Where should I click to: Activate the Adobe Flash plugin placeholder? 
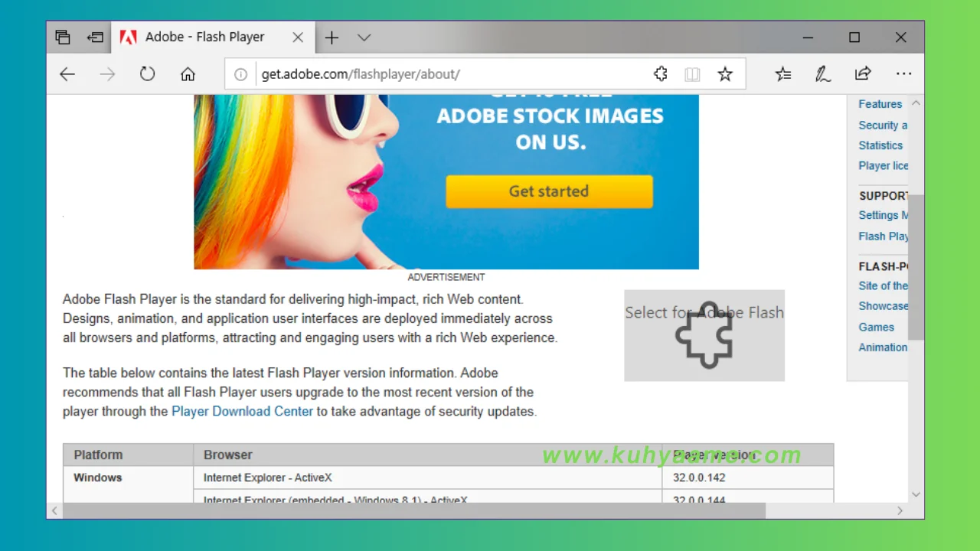point(704,335)
